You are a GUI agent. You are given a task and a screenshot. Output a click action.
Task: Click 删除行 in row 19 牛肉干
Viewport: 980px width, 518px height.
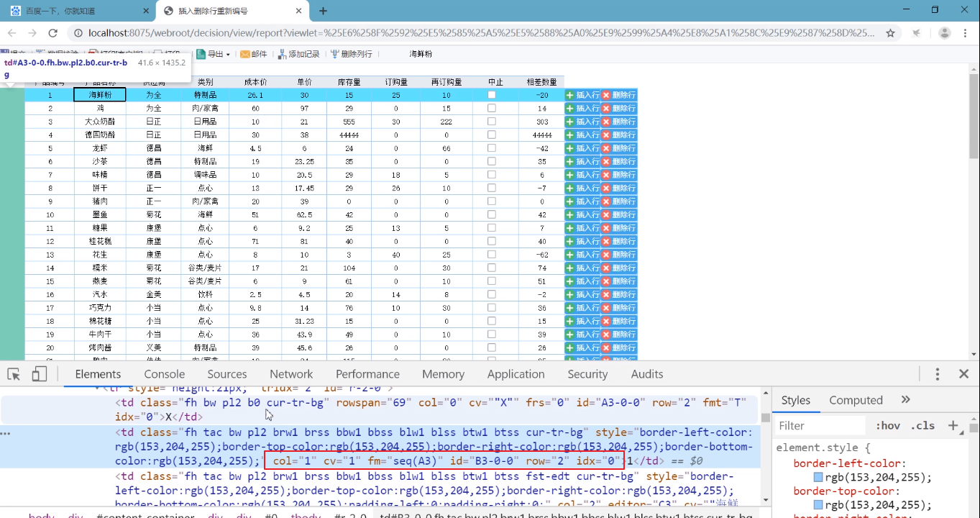click(x=619, y=335)
